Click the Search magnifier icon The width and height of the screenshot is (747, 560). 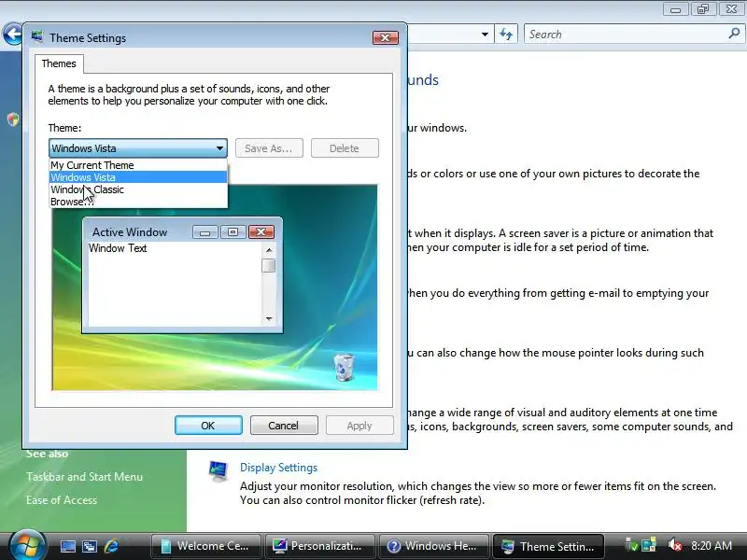tap(734, 34)
